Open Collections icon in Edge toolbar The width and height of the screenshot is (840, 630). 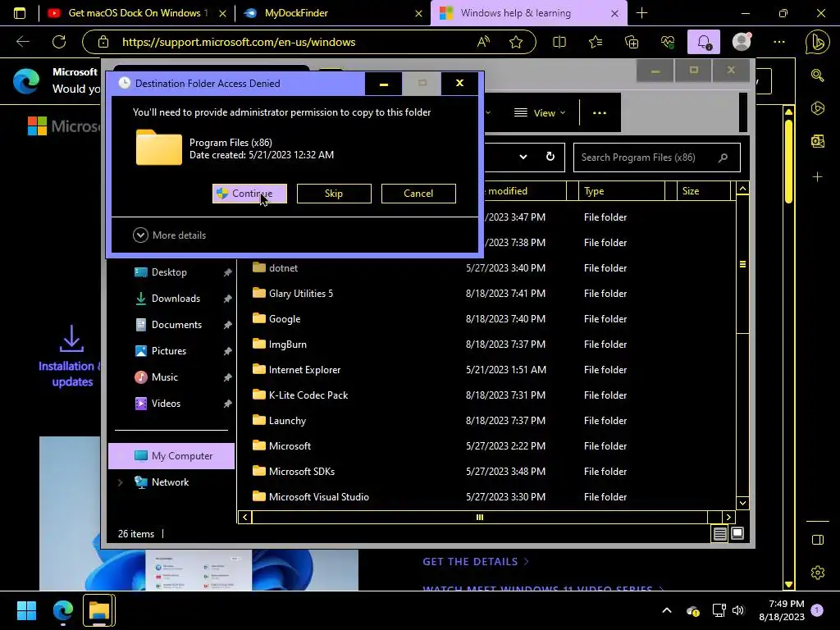point(632,42)
